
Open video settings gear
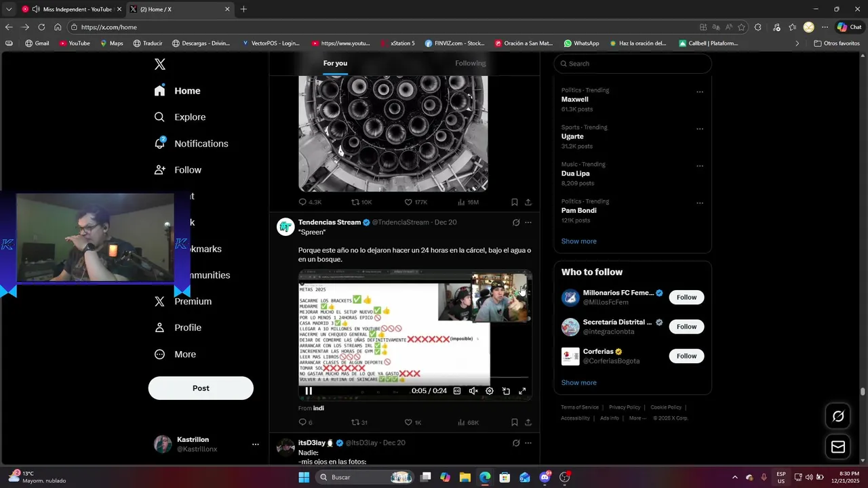(490, 391)
